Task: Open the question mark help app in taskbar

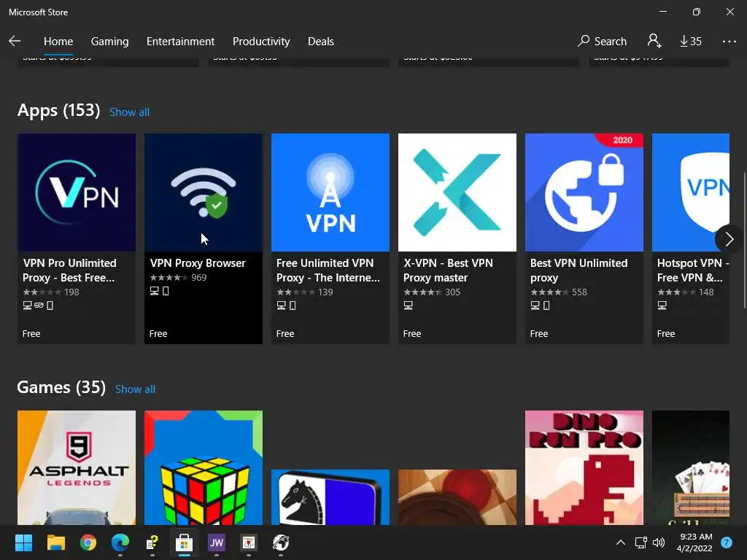Action: coord(152,542)
